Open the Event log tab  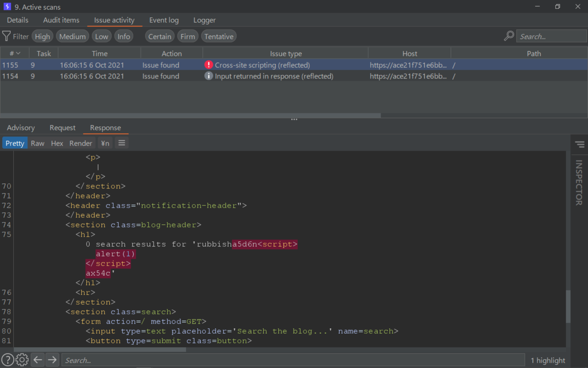tap(164, 20)
